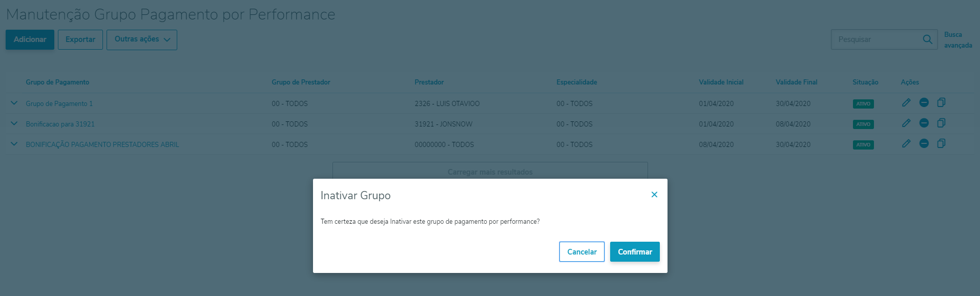This screenshot has width=980, height=296.
Task: Copy Grupo de Pagamento 1 via duplicate icon
Action: click(941, 102)
